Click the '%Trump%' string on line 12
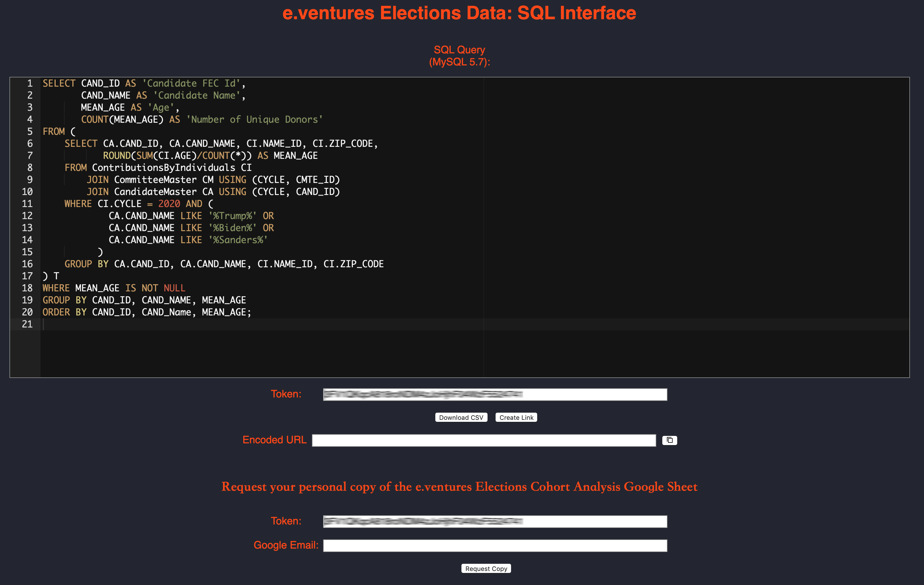 232,216
